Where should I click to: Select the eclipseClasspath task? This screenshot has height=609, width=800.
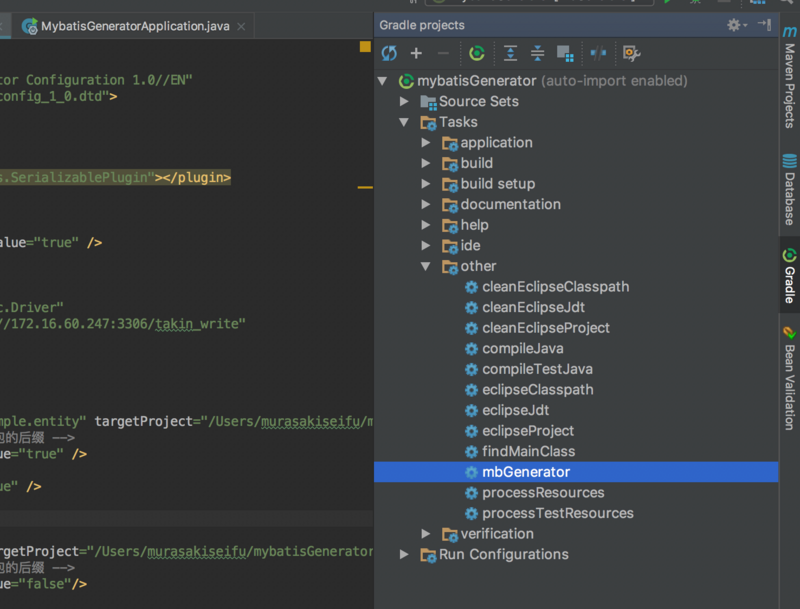click(538, 390)
